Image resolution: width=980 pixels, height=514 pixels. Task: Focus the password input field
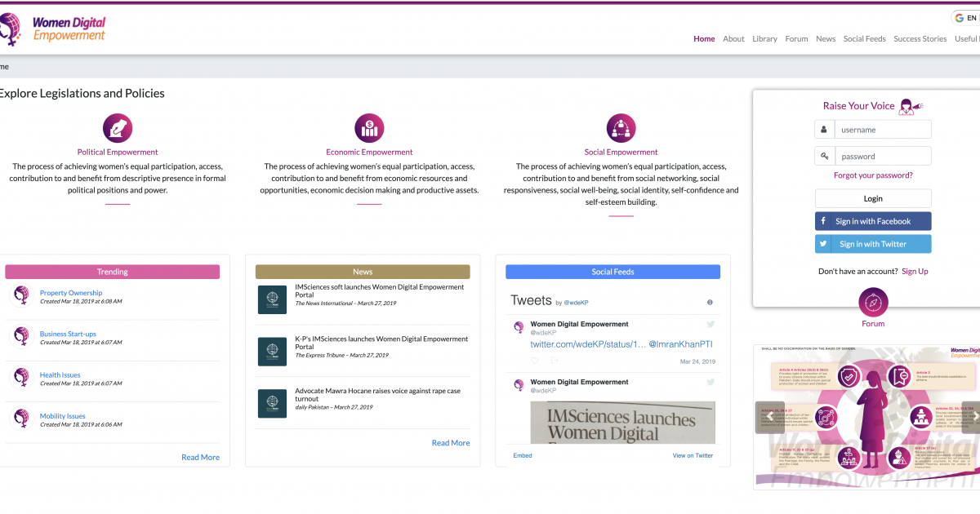tap(883, 157)
